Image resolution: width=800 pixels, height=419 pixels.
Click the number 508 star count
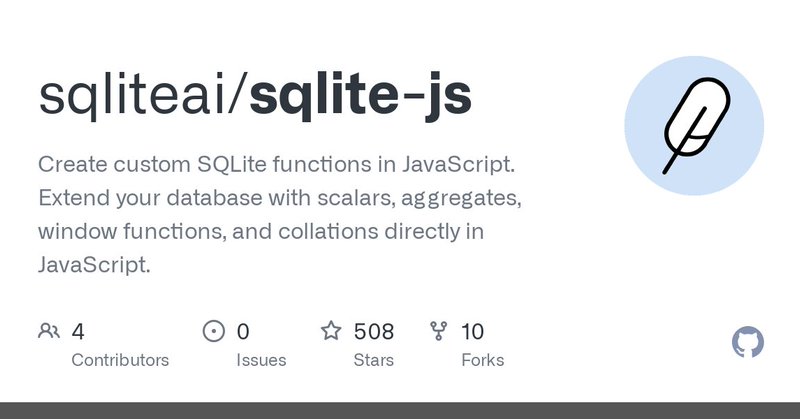374,332
